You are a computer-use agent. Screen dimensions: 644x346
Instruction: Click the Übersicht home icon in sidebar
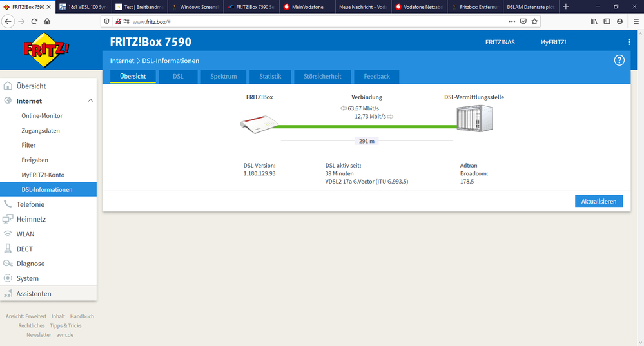coord(8,86)
